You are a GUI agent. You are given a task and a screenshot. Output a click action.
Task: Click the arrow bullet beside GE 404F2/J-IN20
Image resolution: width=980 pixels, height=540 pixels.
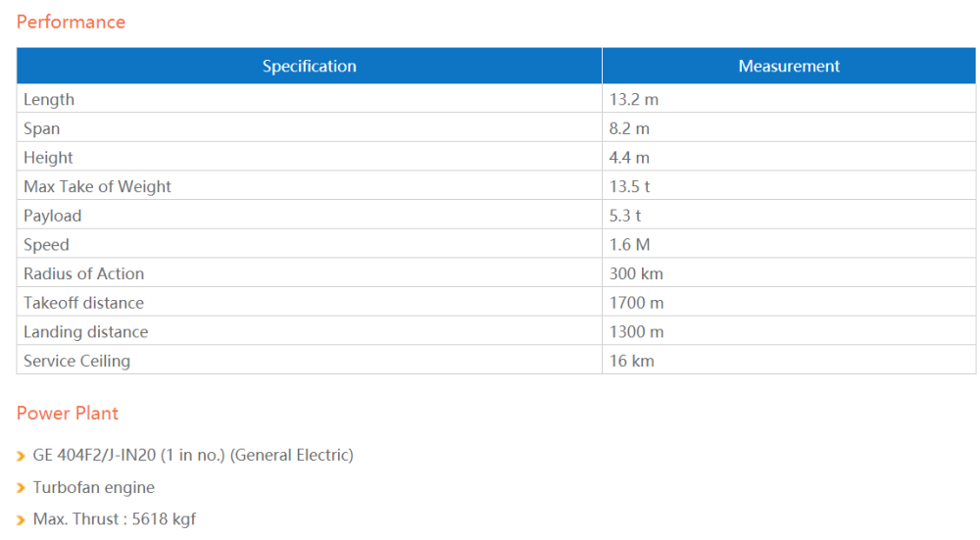click(x=22, y=456)
